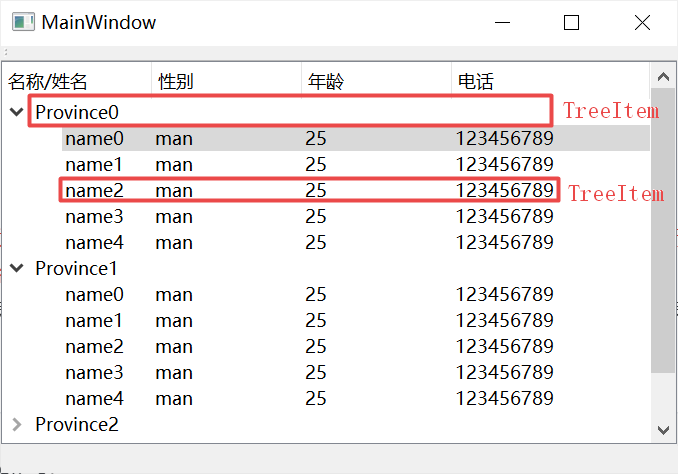Select name0 row under Province0
Viewport: 678px width, 474px height.
coord(95,138)
